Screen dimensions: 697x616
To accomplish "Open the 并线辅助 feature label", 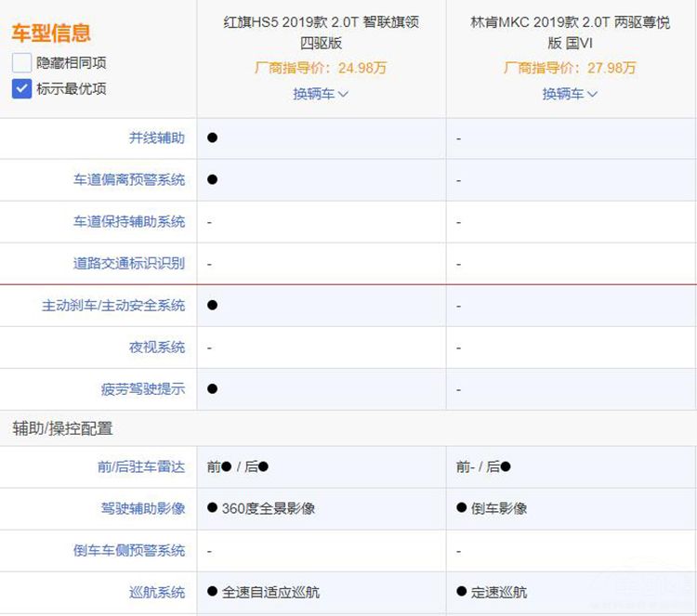I will point(156,138).
